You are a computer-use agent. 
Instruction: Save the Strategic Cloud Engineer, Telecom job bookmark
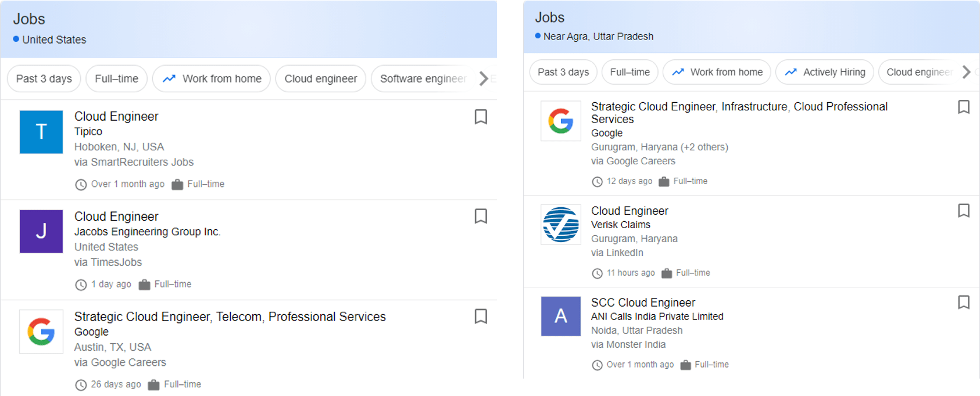pyautogui.click(x=481, y=316)
